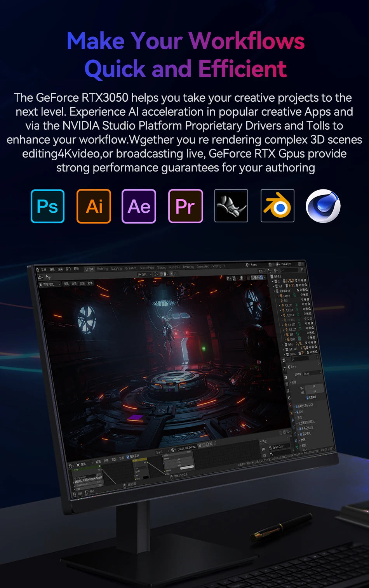Click the After Effects Ae icon
This screenshot has height=588, width=369.
[139, 206]
